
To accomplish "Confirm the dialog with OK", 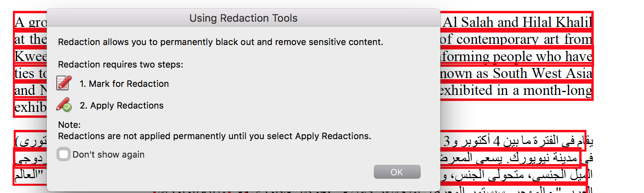I will point(397,172).
